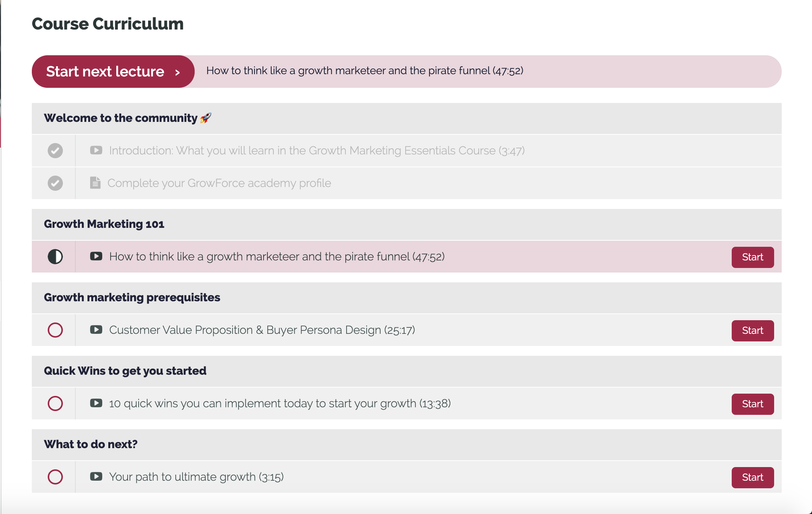Image resolution: width=812 pixels, height=514 pixels.
Task: Click the What to do next? section header
Action: 91,444
